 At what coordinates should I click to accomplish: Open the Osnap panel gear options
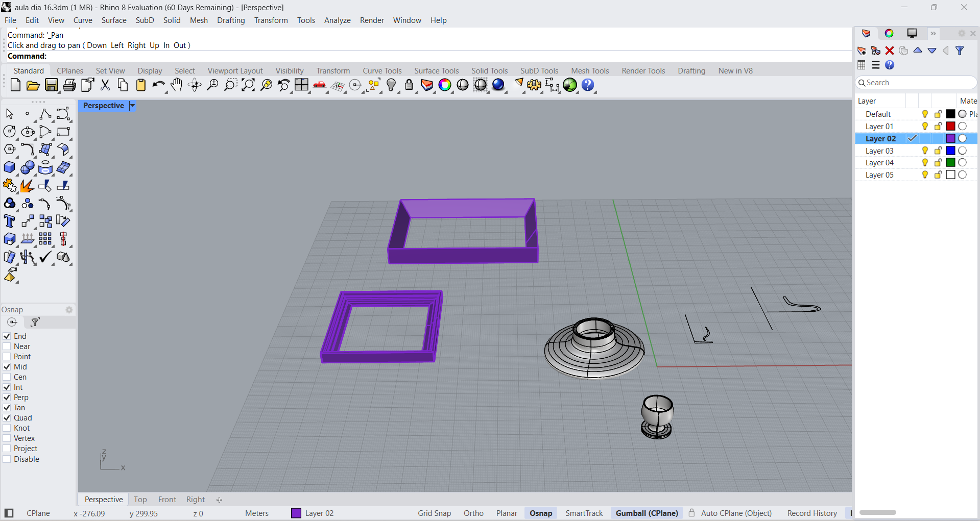click(x=69, y=310)
